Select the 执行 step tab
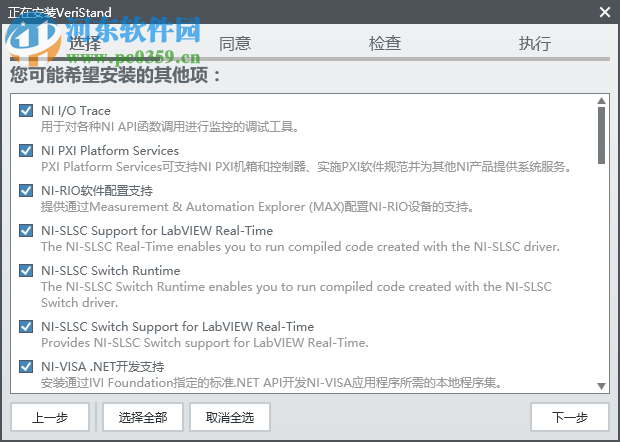The height and width of the screenshot is (442, 620). coord(535,43)
